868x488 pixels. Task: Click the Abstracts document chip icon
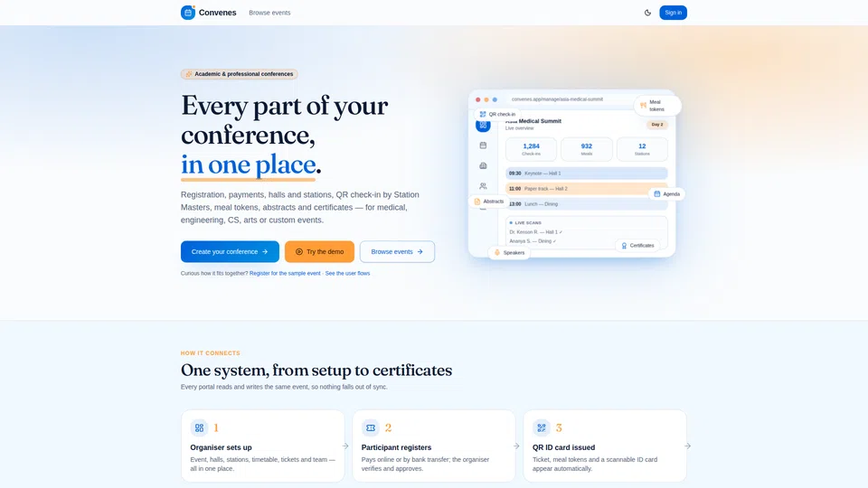tap(477, 202)
